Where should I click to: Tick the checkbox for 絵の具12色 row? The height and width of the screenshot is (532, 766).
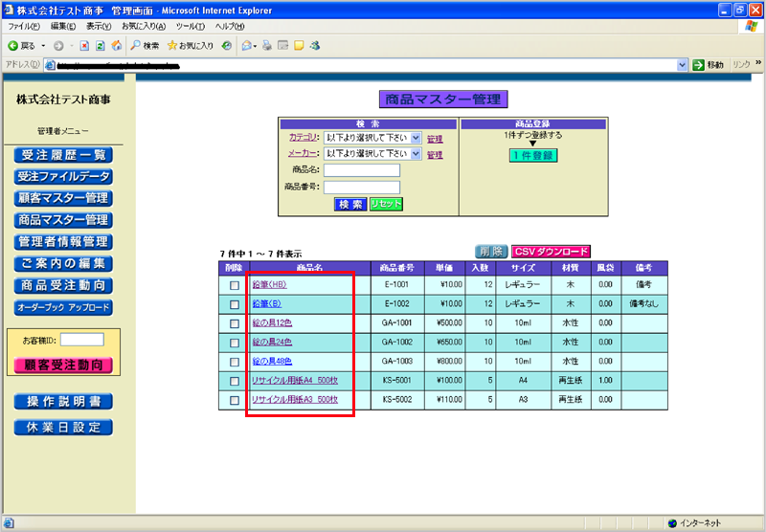point(235,323)
